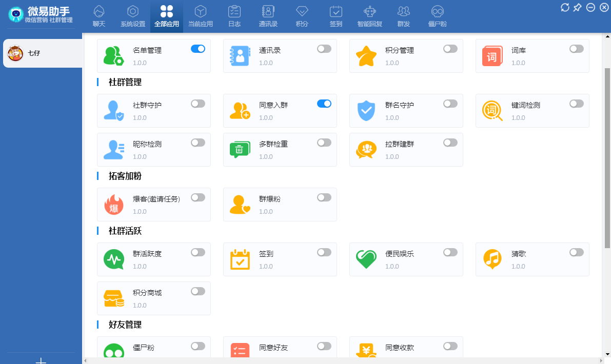
Task: Select the 全部应用 tab
Action: (167, 16)
